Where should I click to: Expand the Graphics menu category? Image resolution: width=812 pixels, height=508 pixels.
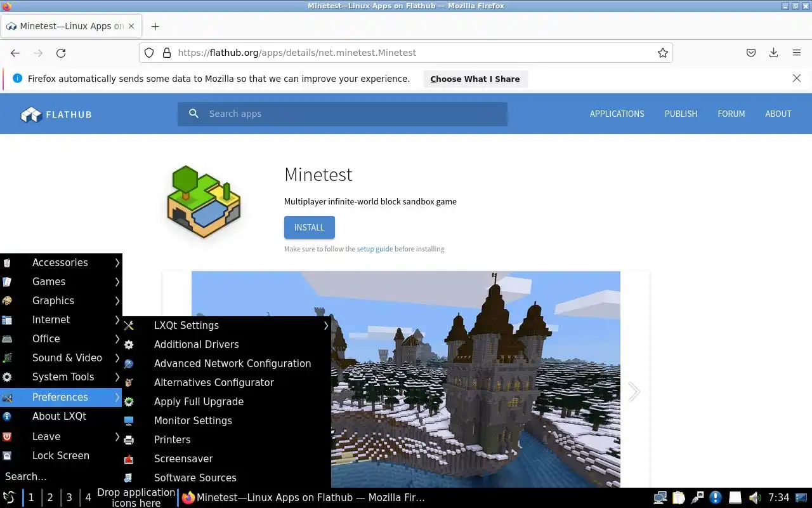click(x=61, y=300)
